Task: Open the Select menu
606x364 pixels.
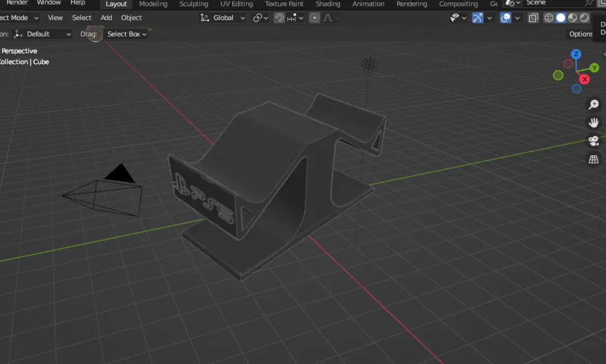Action: (x=81, y=18)
